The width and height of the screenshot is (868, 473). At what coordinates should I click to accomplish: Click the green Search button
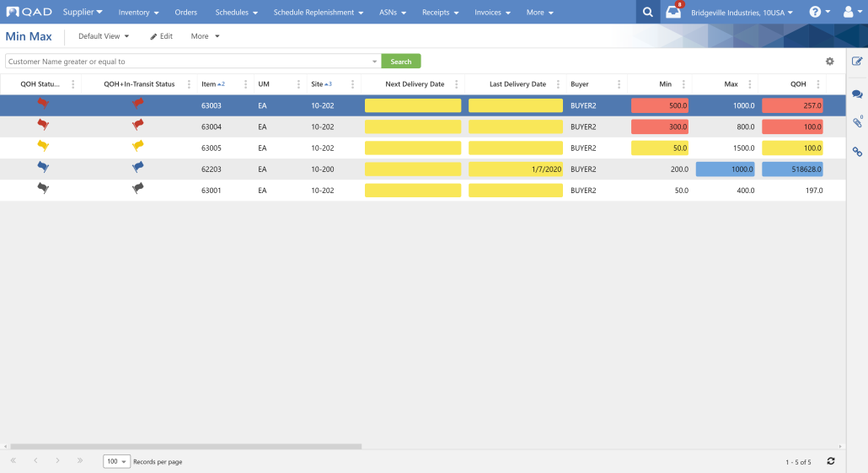(x=401, y=62)
